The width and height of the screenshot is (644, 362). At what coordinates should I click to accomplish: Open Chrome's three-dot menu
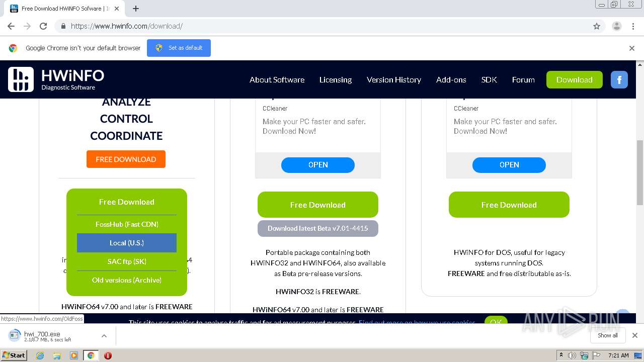(x=633, y=26)
